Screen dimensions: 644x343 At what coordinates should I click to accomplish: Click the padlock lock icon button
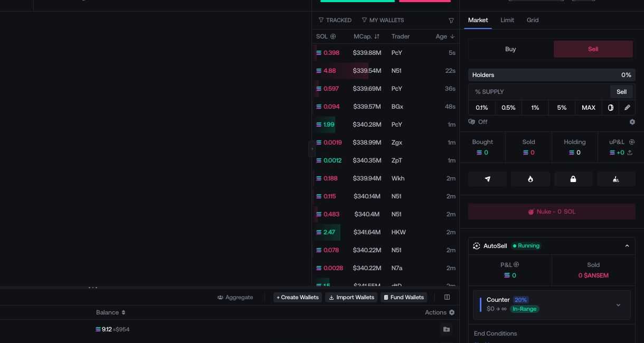click(x=573, y=179)
